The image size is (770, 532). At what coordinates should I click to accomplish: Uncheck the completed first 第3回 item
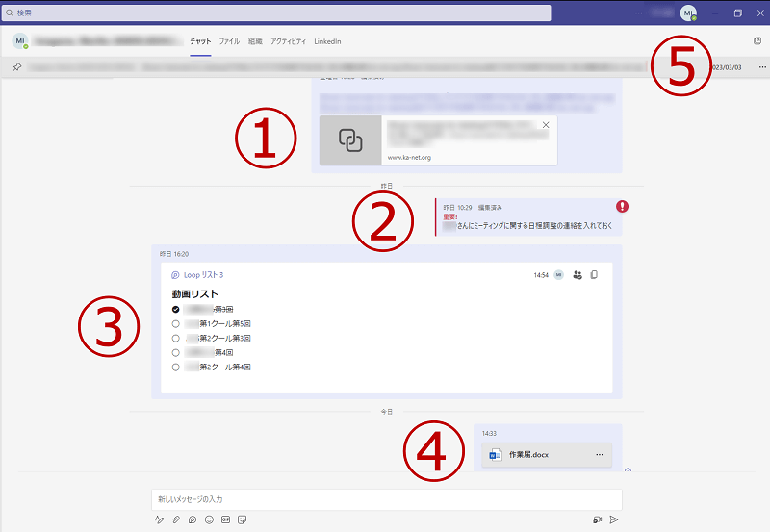(x=175, y=310)
